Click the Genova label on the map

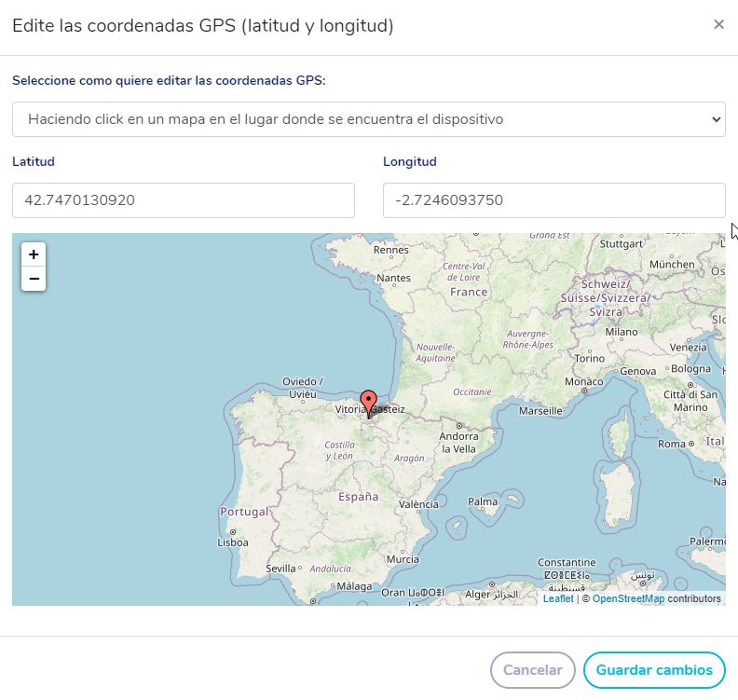click(x=637, y=371)
